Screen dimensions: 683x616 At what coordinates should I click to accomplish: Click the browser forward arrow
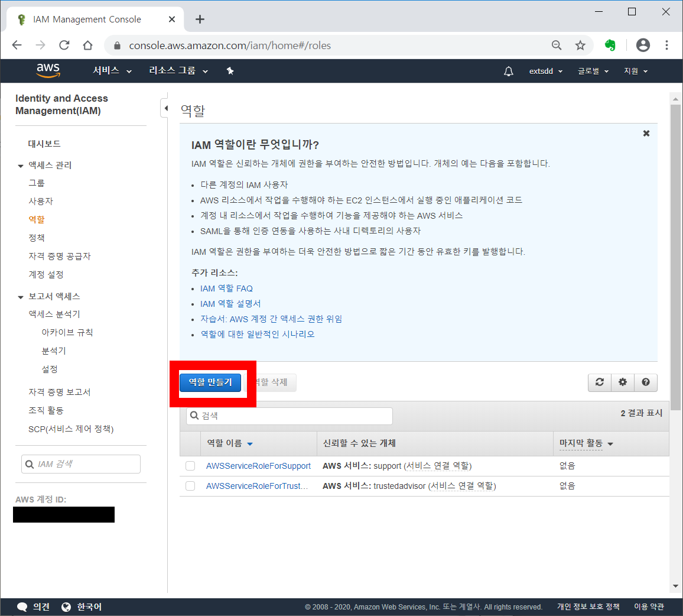41,46
